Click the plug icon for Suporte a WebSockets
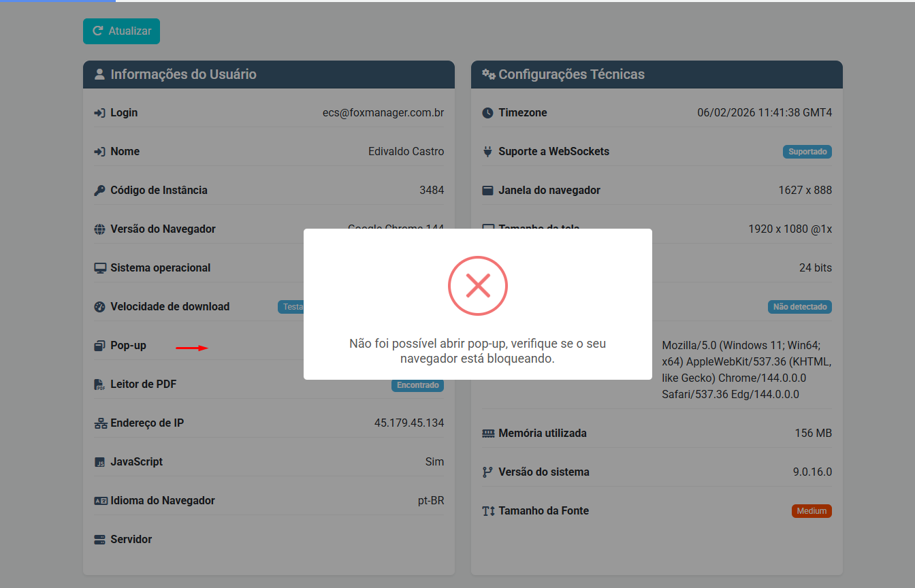The width and height of the screenshot is (915, 588). tap(487, 152)
